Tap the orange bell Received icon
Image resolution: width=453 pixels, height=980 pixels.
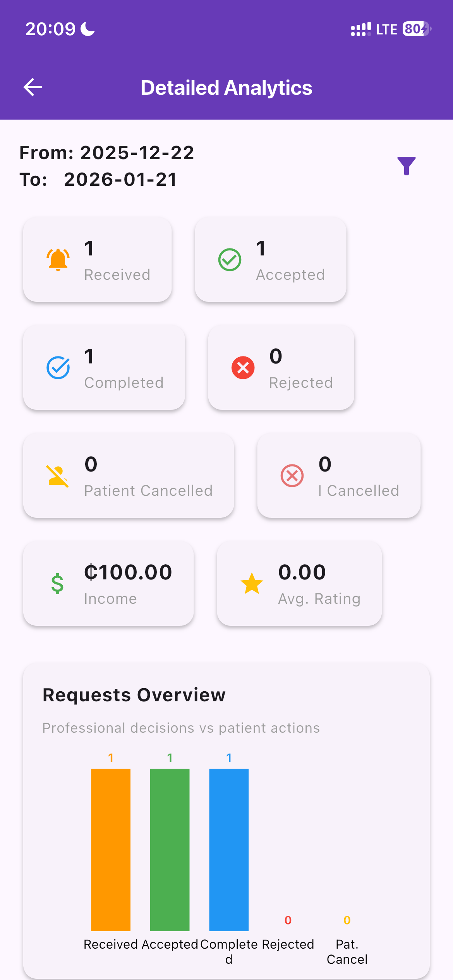pyautogui.click(x=58, y=259)
